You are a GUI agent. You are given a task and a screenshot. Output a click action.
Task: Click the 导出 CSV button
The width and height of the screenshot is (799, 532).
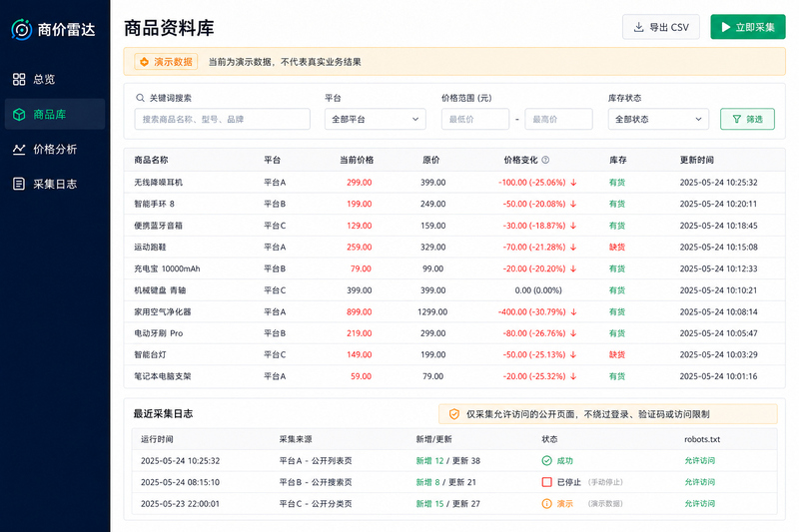click(x=661, y=27)
